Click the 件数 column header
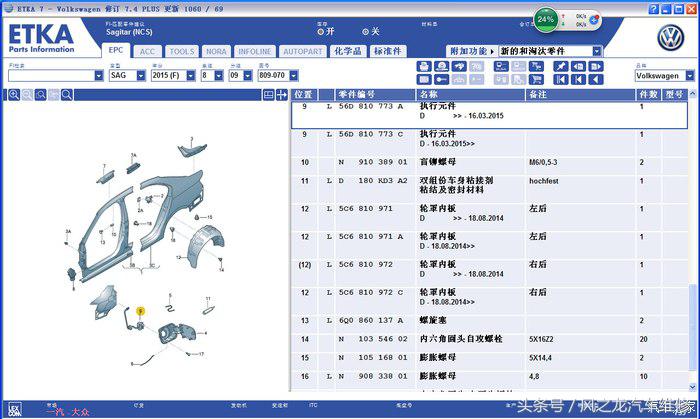This screenshot has width=700, height=419. (649, 95)
